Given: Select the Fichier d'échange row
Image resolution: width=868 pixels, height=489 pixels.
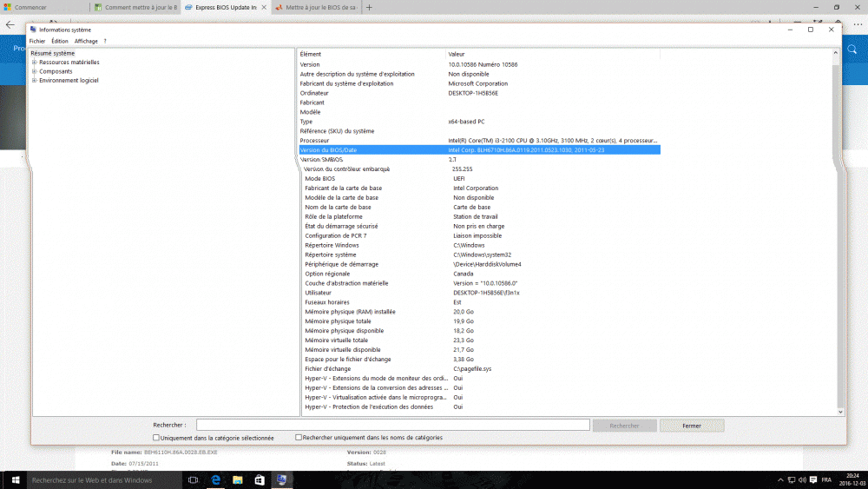Looking at the screenshot, I should pyautogui.click(x=482, y=369).
